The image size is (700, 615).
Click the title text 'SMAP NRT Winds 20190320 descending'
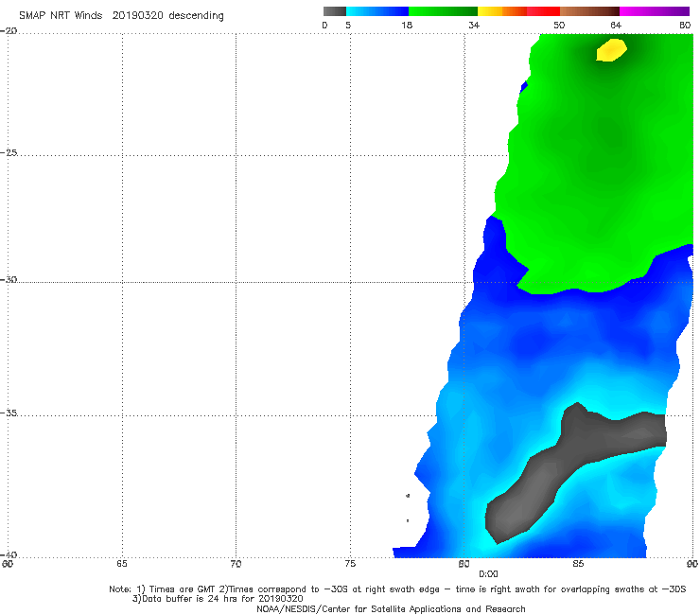point(121,16)
